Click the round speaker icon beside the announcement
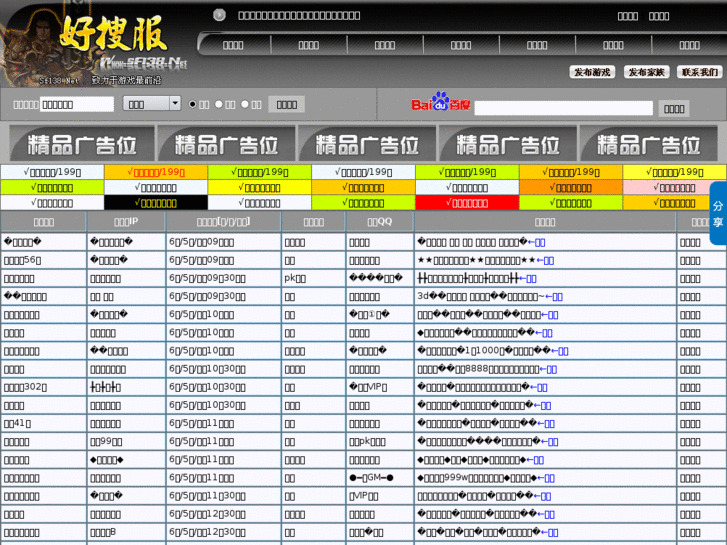Screen dimensions: 727x545 coord(219,15)
